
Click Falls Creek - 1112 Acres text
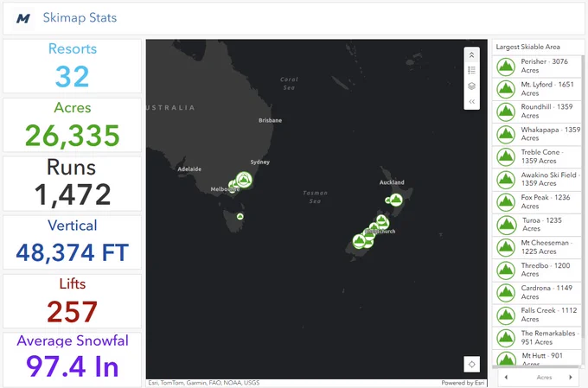coord(548,315)
